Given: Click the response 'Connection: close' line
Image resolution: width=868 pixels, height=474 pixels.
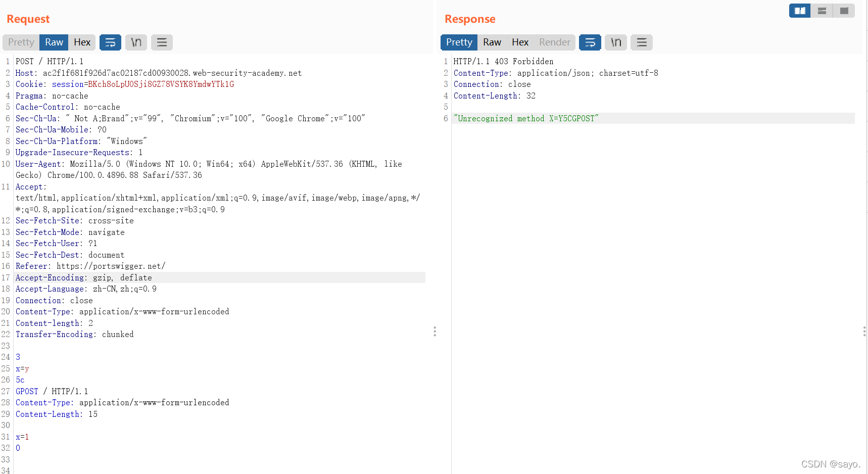Looking at the screenshot, I should tap(492, 84).
